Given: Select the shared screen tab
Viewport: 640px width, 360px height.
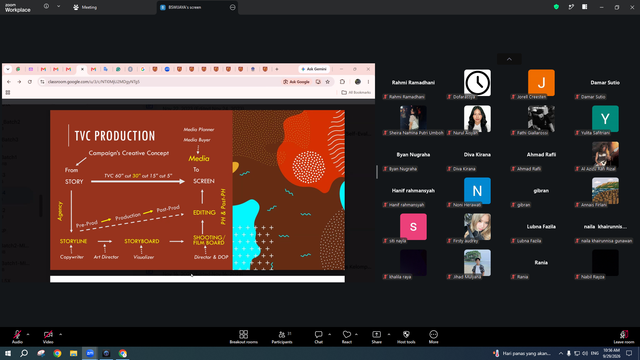Looking at the screenshot, I should tap(198, 7).
